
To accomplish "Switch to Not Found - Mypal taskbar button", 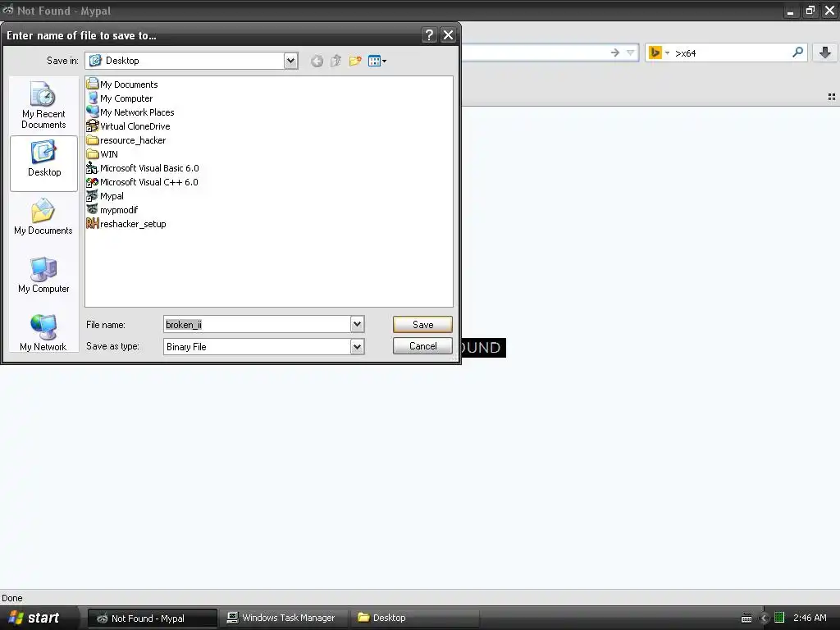I will pyautogui.click(x=152, y=619).
